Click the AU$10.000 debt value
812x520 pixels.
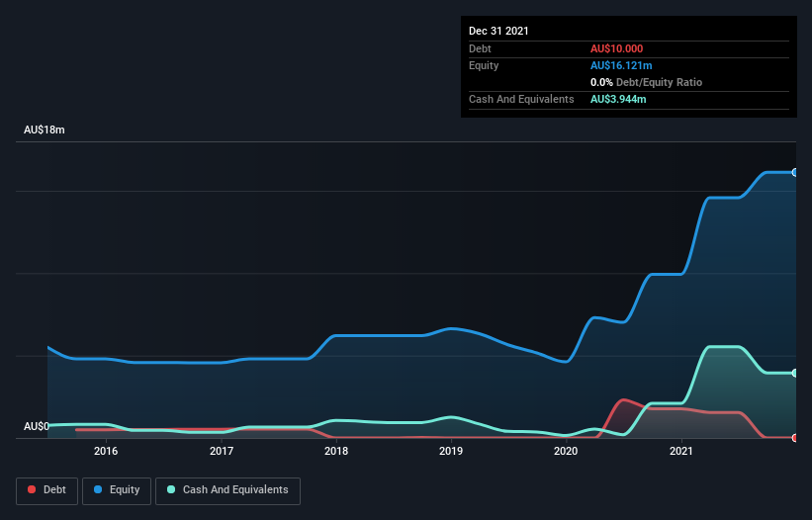pyautogui.click(x=617, y=48)
